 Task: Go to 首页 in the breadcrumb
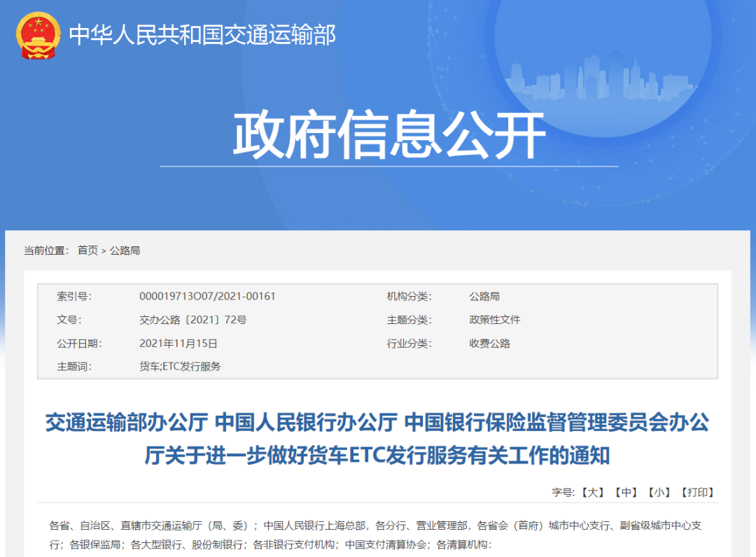(x=87, y=251)
